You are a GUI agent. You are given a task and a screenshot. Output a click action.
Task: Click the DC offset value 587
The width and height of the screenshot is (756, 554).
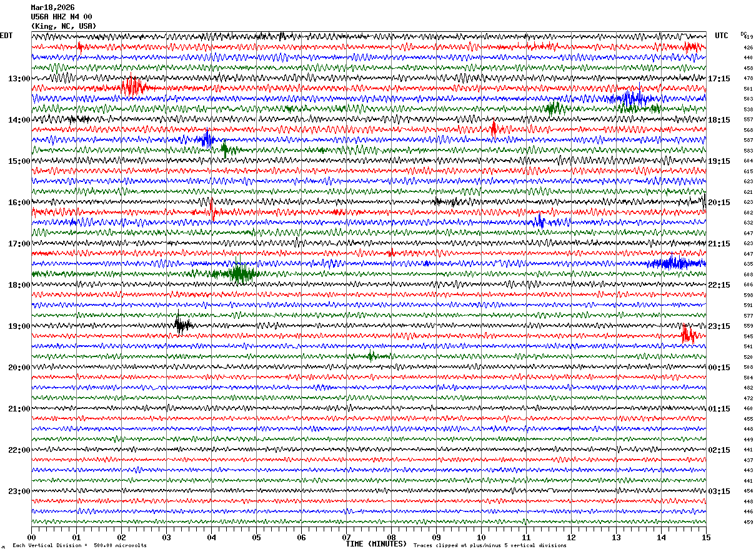coord(748,141)
